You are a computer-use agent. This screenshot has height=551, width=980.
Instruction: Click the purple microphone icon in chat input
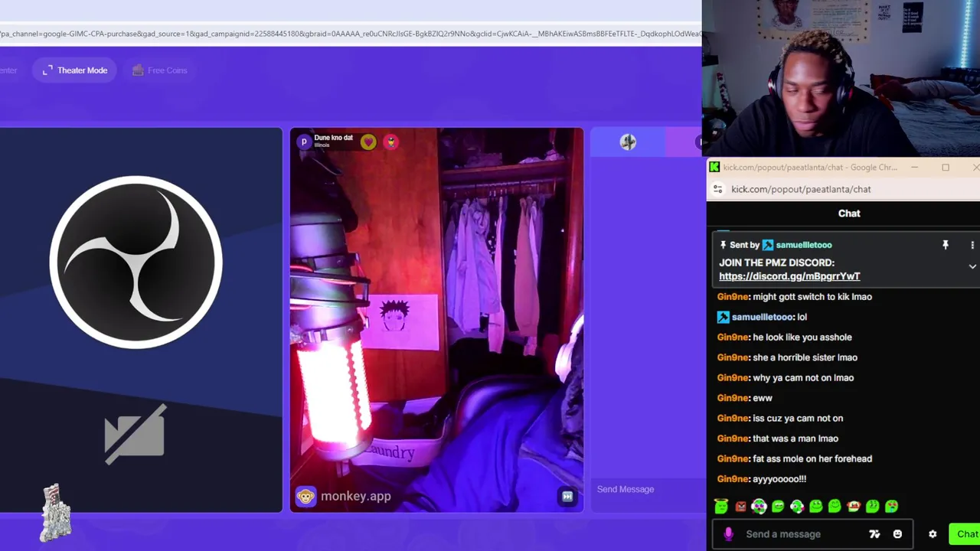coord(728,534)
